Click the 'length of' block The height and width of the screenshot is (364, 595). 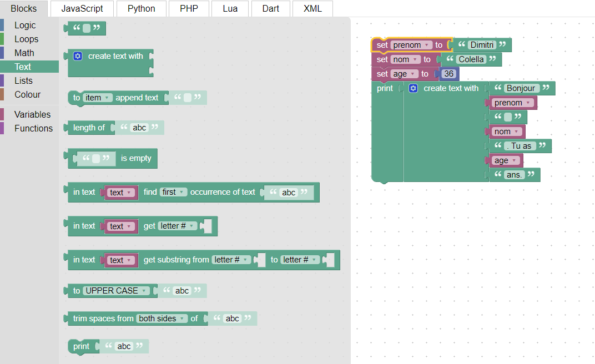point(89,128)
